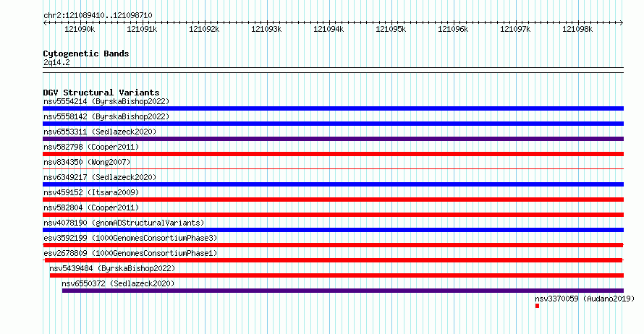Viewport: 644px width, 334px height.
Task: Click the 121094k ruler label
Action: coord(329,29)
